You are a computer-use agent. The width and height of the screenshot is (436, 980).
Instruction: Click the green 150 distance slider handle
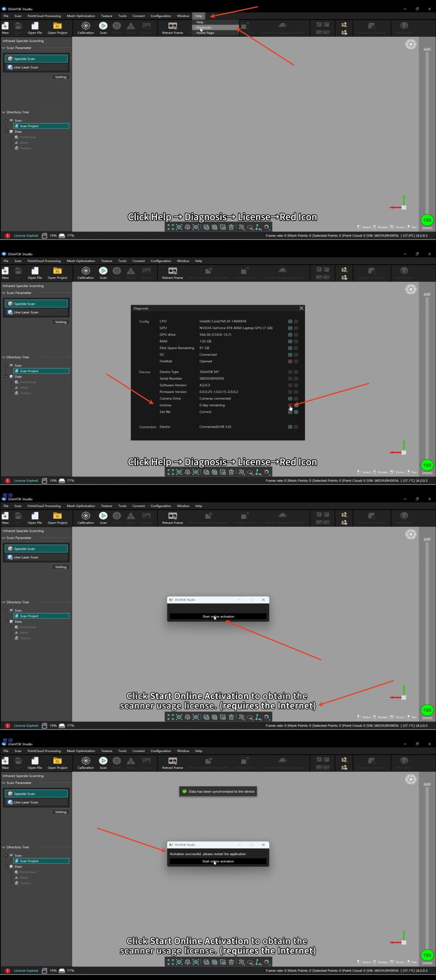click(427, 220)
